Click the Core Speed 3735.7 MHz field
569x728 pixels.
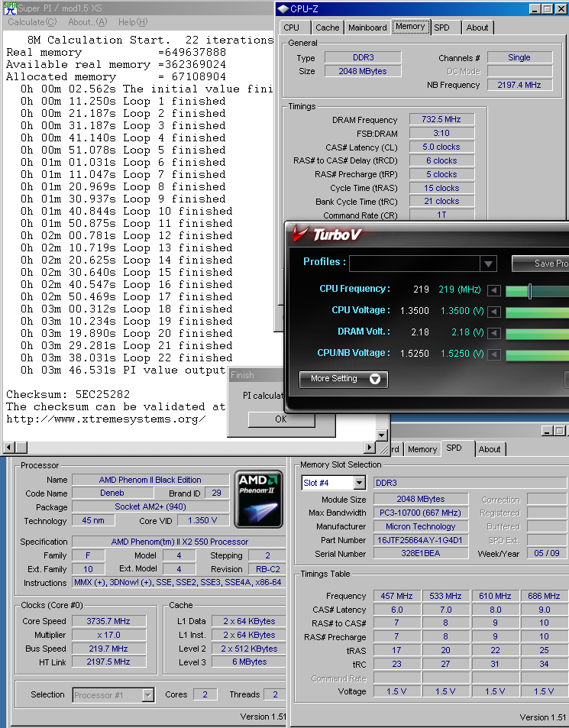click(x=108, y=621)
